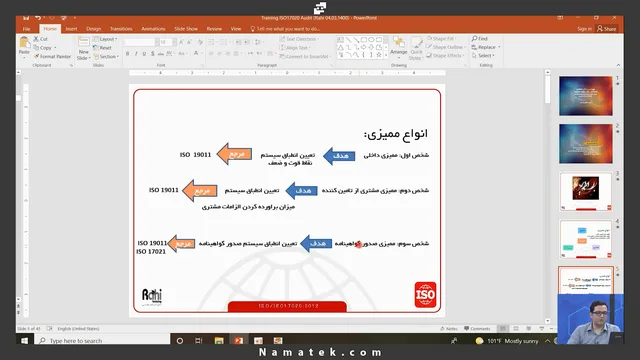640x360 pixels.
Task: Click the Share button
Action: pos(607,29)
